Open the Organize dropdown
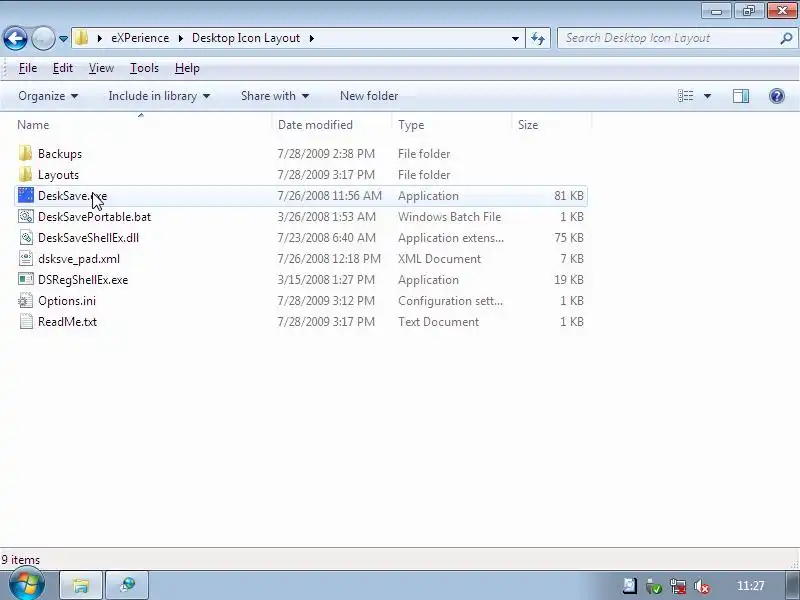Screen dimensions: 800x600 point(48,96)
